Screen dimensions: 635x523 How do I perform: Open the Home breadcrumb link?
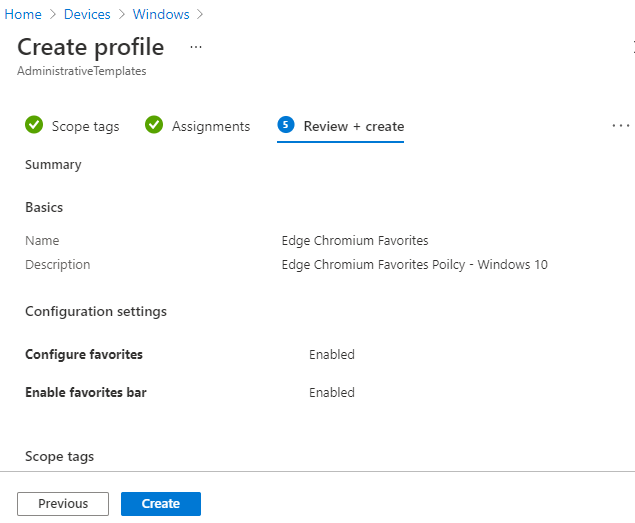click(x=23, y=14)
